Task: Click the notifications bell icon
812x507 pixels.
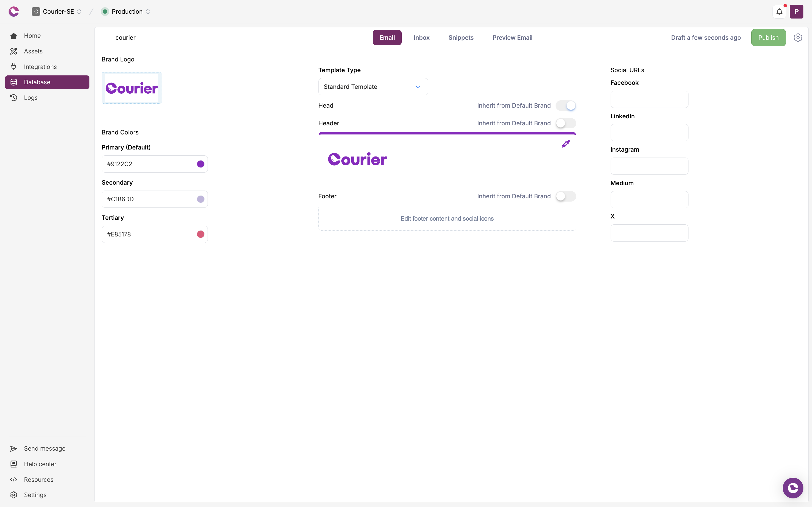Action: tap(779, 12)
